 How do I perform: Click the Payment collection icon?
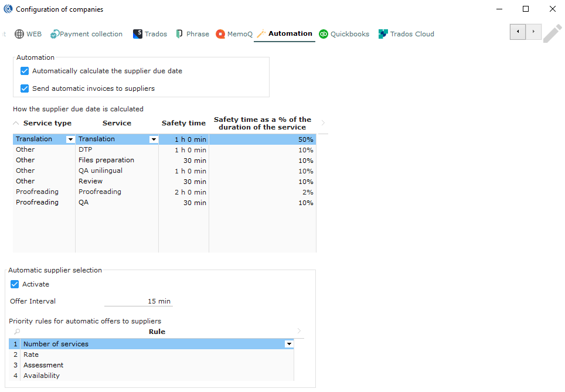55,34
